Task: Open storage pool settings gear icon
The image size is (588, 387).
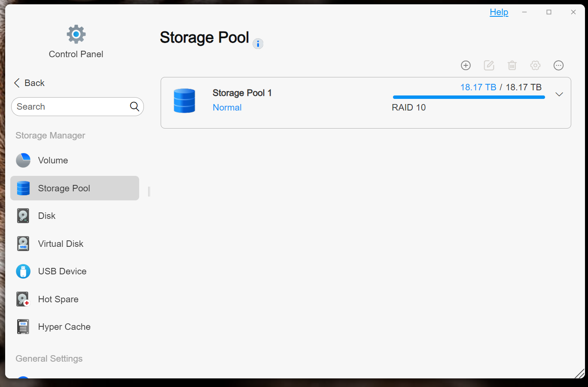Action: tap(535, 65)
